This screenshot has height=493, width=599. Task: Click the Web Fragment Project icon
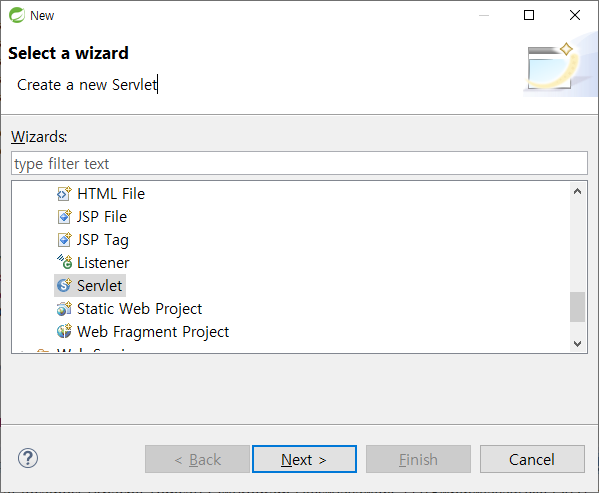coord(64,331)
